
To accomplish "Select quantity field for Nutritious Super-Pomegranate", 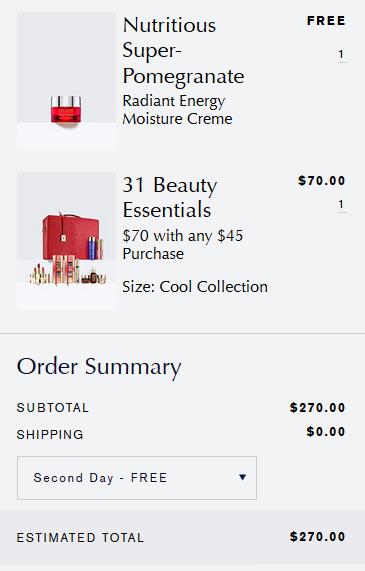I will pyautogui.click(x=341, y=55).
